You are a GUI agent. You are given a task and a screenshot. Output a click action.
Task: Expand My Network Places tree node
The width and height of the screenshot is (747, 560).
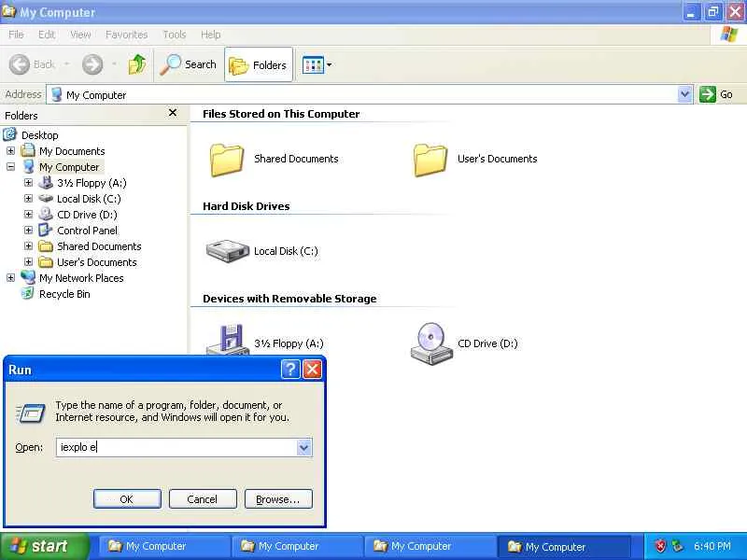(10, 277)
